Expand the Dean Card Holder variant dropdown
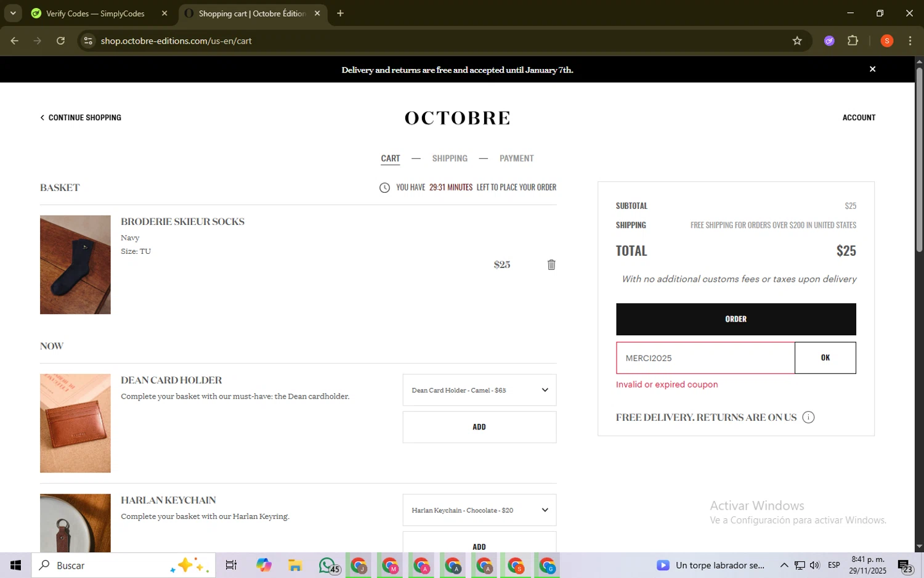The image size is (924, 578). click(x=479, y=390)
